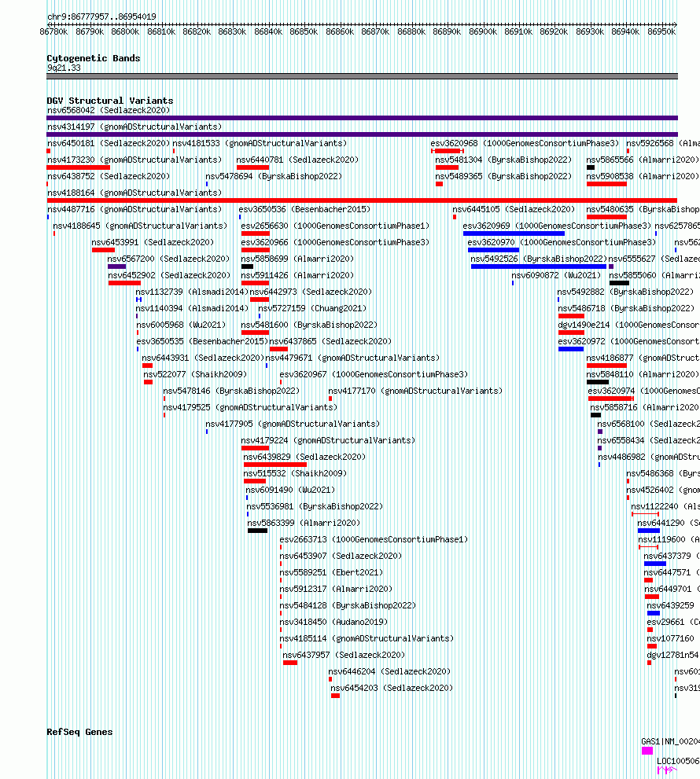Select the esv2663713 (1000GenomesConsortiumPhase1) label
The height and width of the screenshot is (779, 700).
(374, 539)
